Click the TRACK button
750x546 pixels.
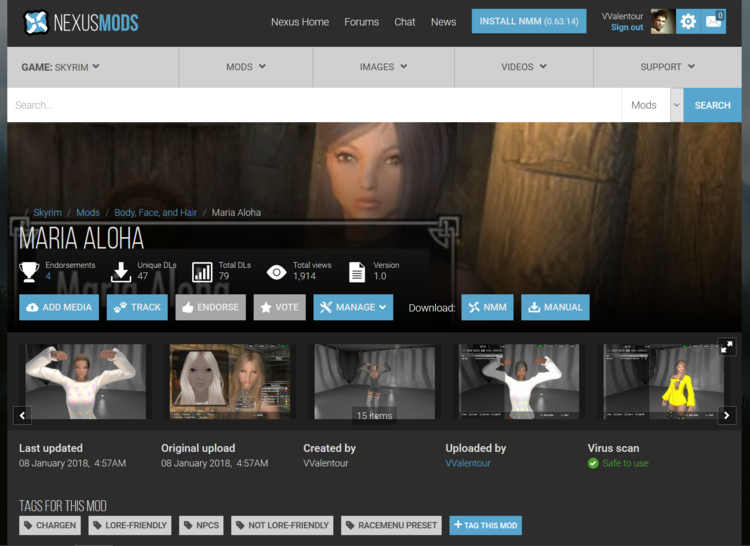click(137, 307)
